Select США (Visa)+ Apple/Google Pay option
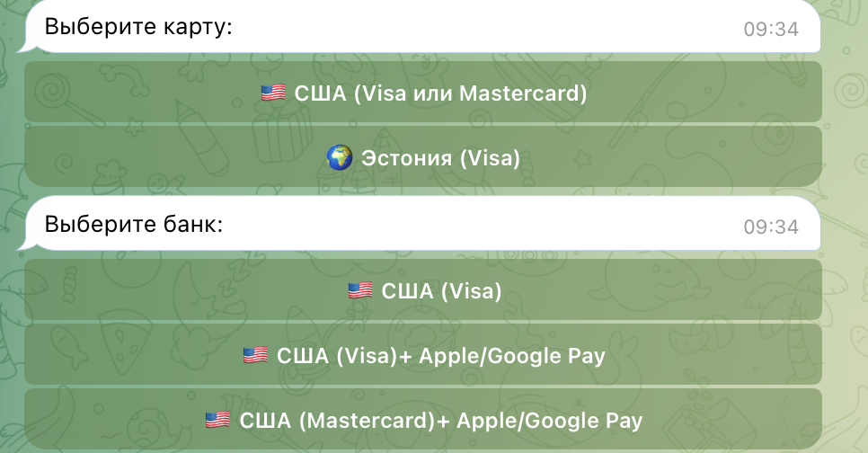868x453 pixels. click(423, 355)
